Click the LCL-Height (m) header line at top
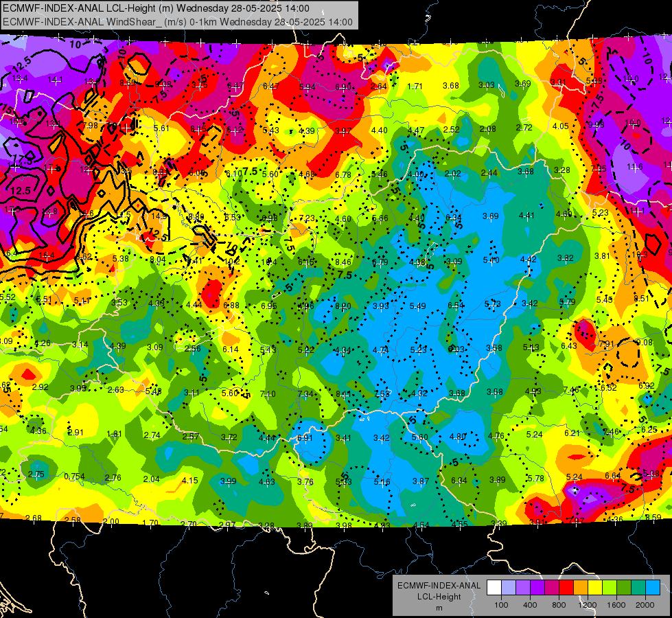This screenshot has width=672, height=618. (156, 8)
